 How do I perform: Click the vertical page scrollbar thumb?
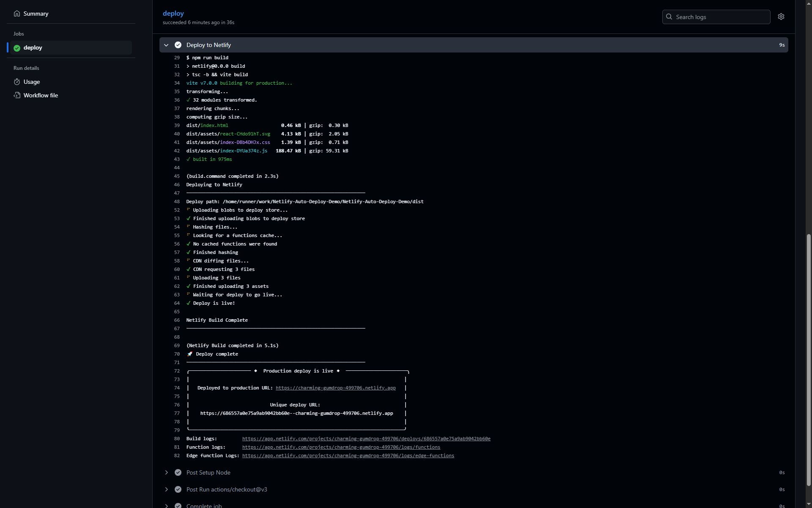(x=809, y=360)
